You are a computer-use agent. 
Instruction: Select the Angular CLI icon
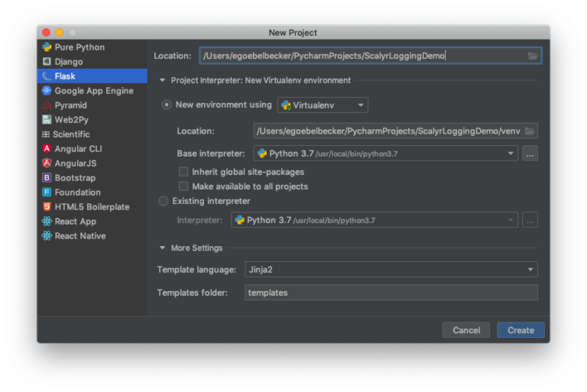[x=47, y=149]
